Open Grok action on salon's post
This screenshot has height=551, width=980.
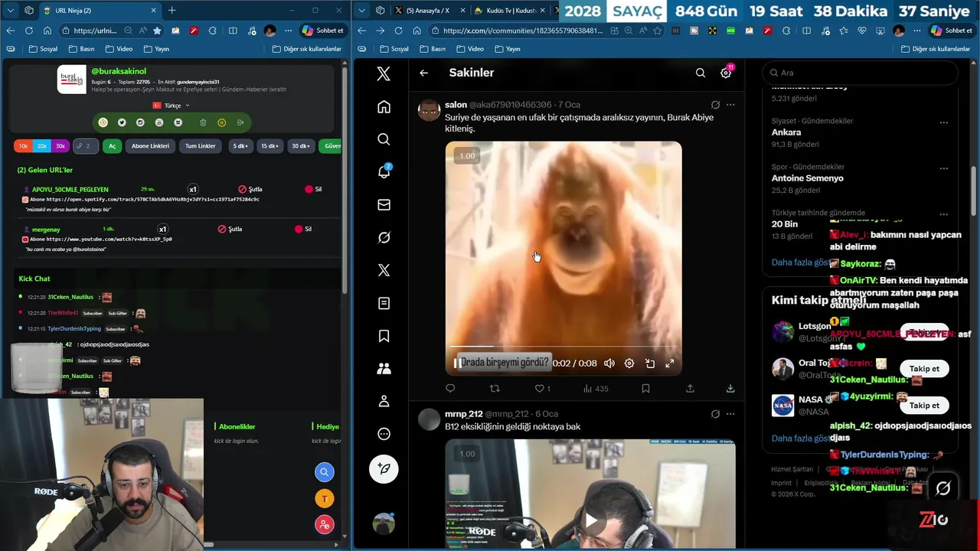[x=715, y=105]
